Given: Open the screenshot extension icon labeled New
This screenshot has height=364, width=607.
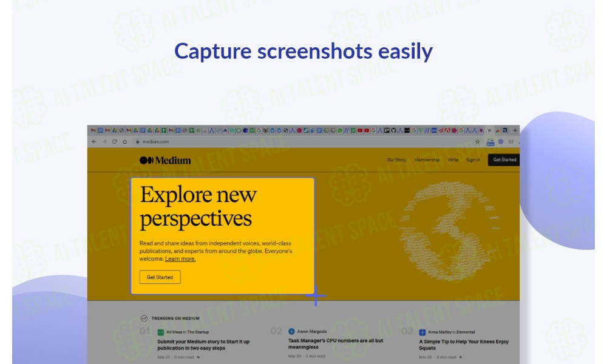Looking at the screenshot, I should pyautogui.click(x=490, y=143).
